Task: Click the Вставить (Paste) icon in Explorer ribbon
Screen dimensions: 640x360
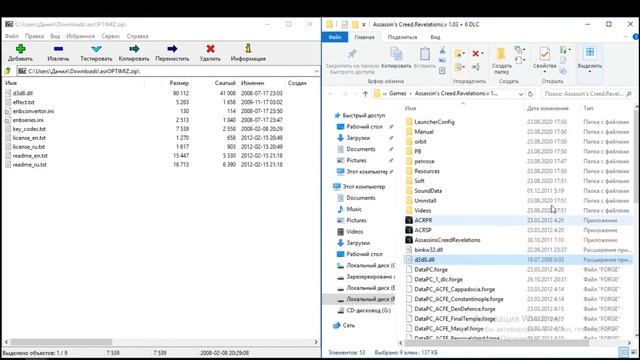Action: coord(424,54)
